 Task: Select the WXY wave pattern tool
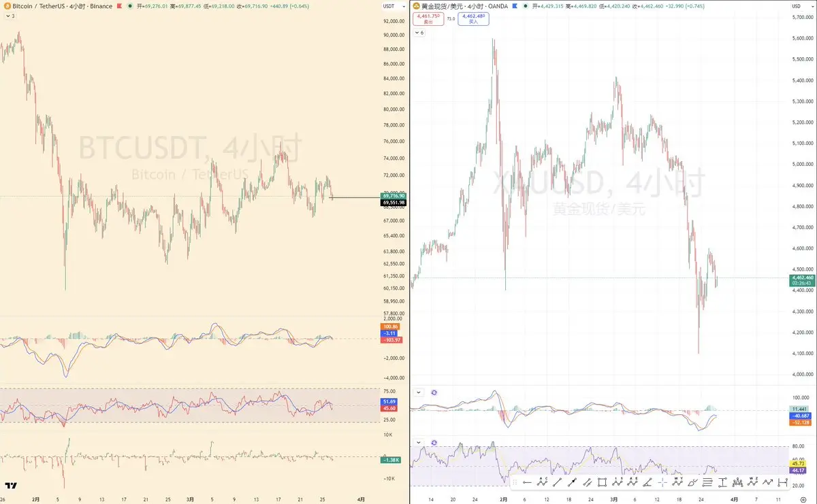tap(677, 482)
